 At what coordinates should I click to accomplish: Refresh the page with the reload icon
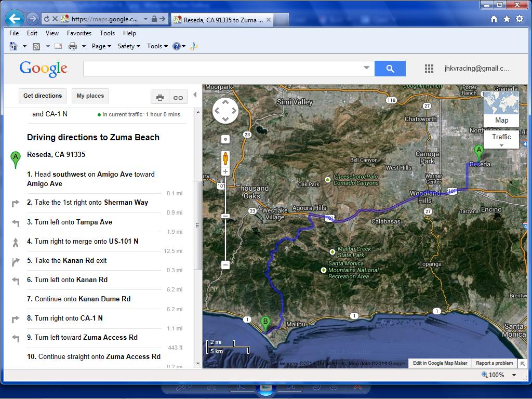tap(47, 19)
